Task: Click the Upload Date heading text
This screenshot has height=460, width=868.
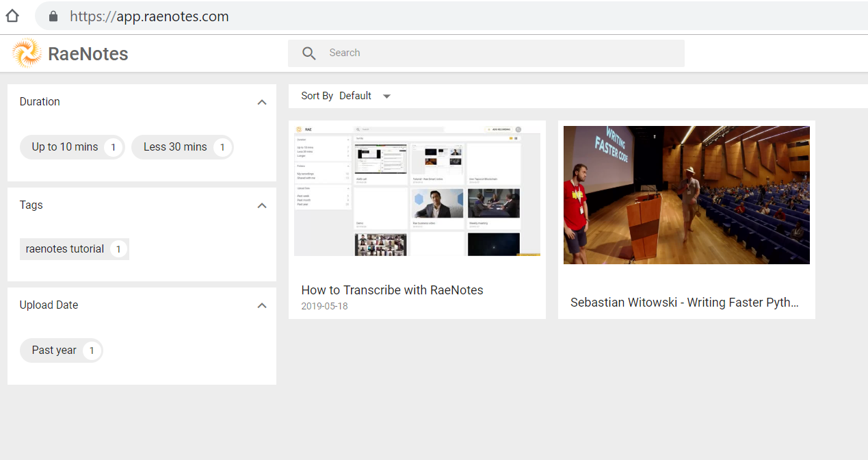Action: click(x=49, y=305)
